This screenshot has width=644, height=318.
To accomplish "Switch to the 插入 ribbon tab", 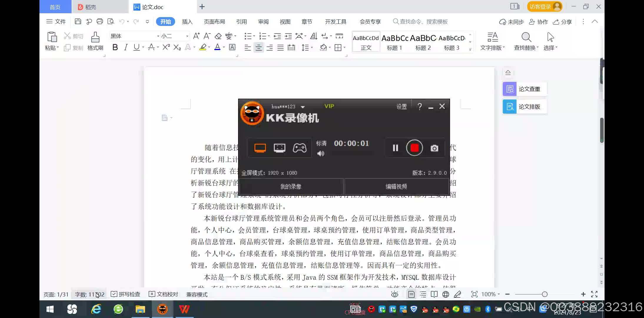I will [187, 21].
